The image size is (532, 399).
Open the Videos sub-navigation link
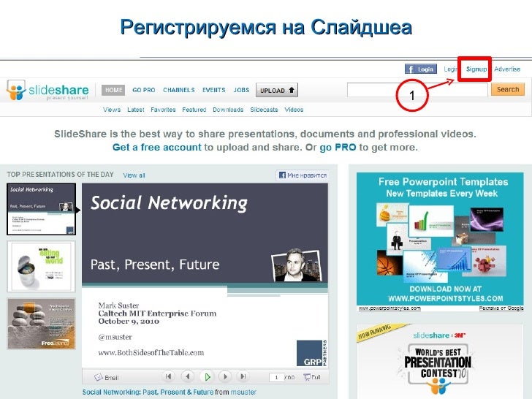point(294,110)
